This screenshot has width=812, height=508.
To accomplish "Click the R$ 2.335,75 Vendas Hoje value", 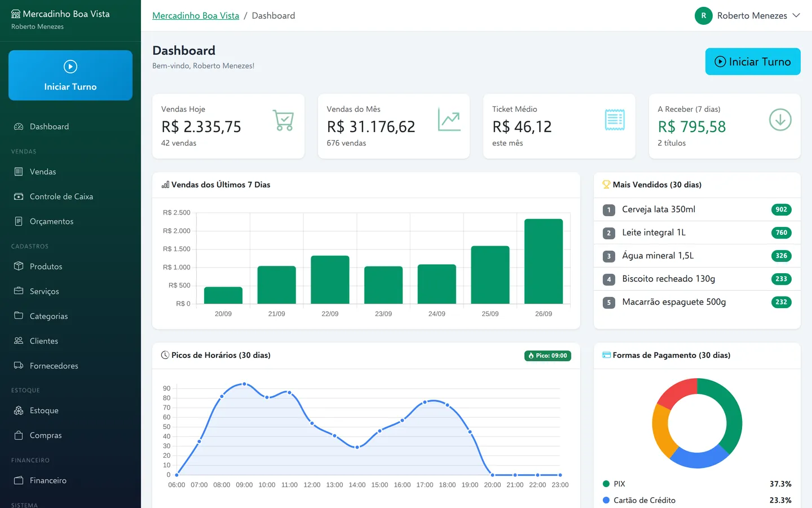I will pyautogui.click(x=201, y=126).
